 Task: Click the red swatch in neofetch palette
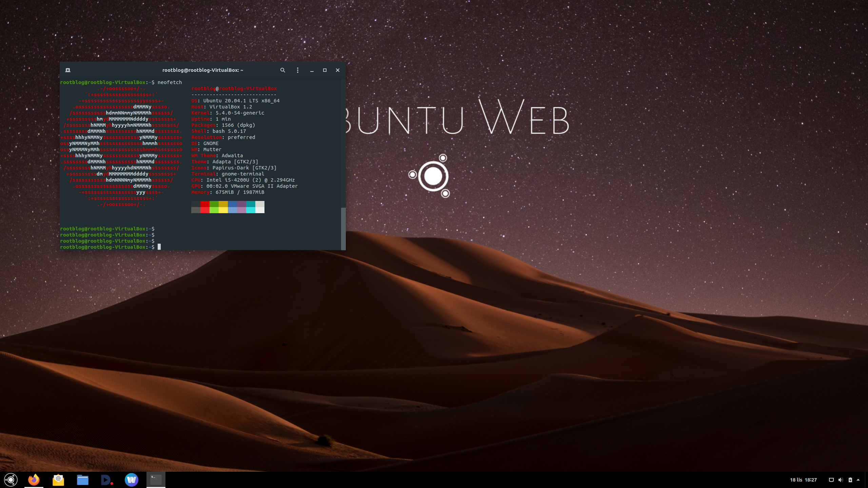pyautogui.click(x=205, y=204)
